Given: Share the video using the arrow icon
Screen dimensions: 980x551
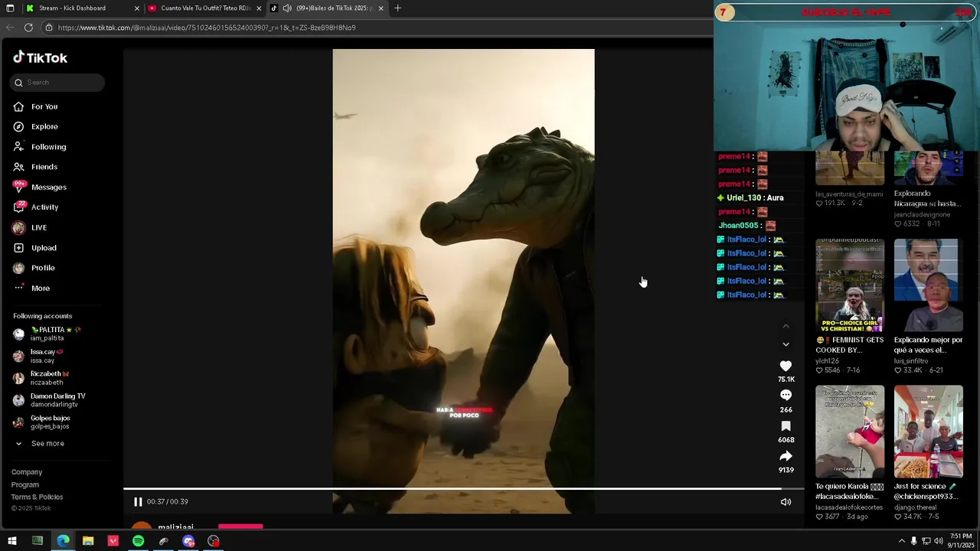Looking at the screenshot, I should 786,456.
